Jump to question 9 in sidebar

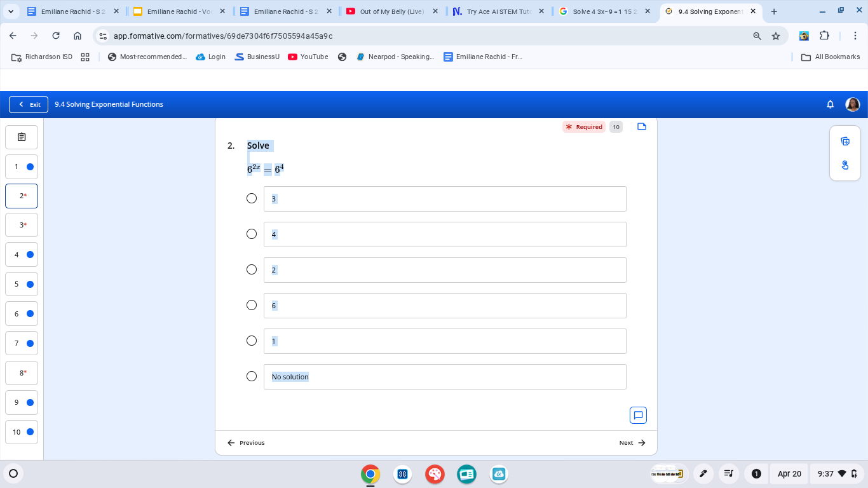22,402
